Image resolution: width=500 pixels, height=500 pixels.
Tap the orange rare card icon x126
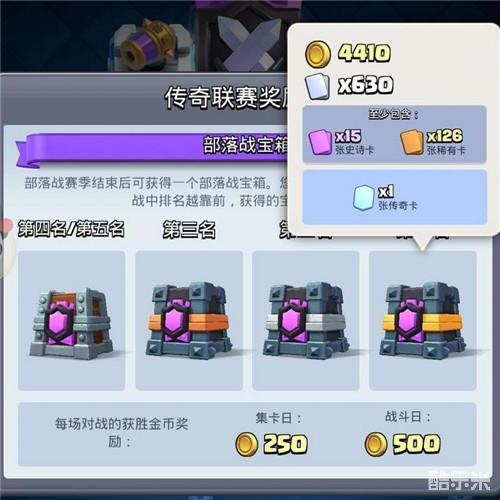[x=412, y=142]
